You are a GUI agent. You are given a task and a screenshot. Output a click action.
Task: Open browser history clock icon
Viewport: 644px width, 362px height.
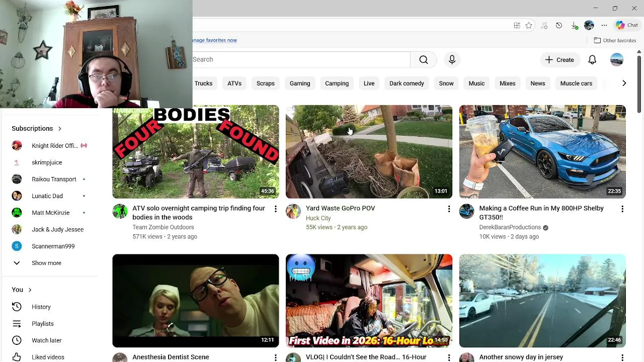pyautogui.click(x=559, y=25)
